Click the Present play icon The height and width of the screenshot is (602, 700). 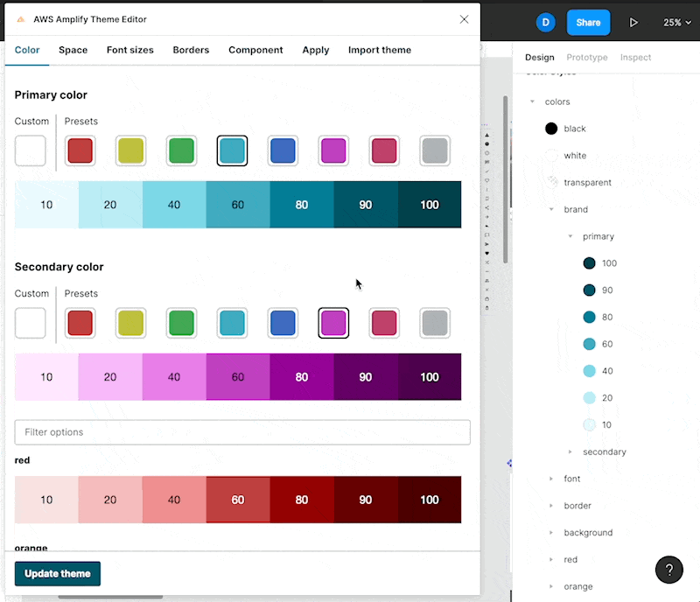tap(633, 23)
